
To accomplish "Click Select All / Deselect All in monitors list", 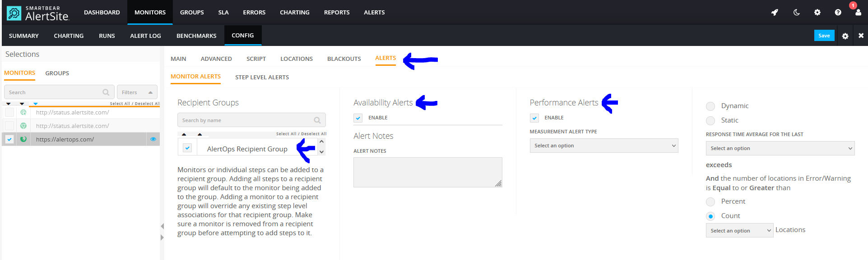I will pos(134,104).
